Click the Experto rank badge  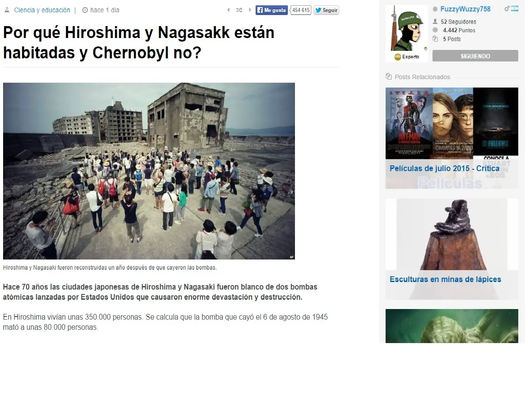407,57
